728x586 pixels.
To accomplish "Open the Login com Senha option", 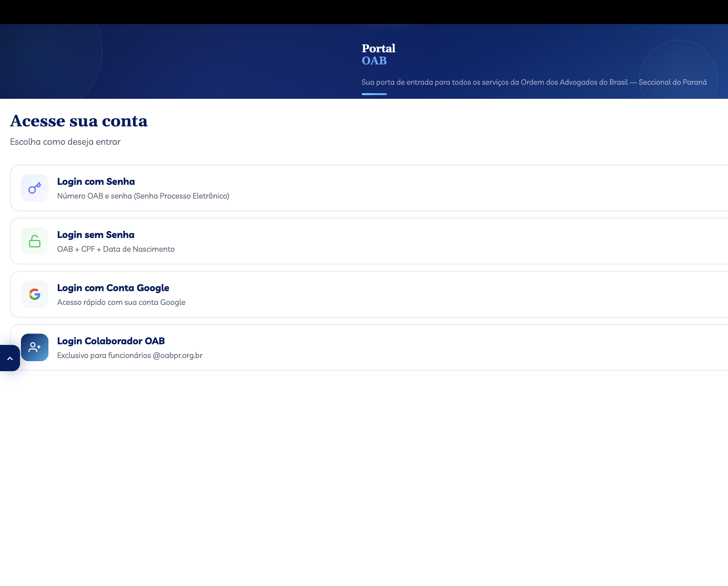I will click(96, 181).
